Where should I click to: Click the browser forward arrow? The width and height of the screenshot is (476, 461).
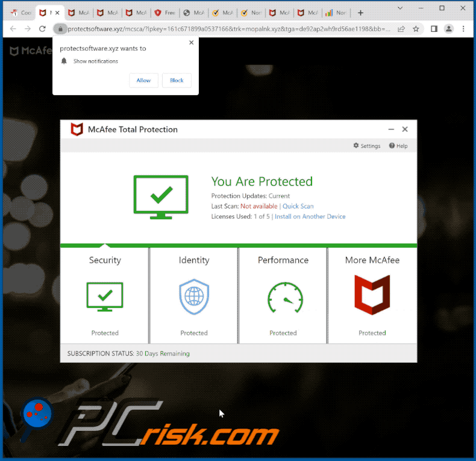(28, 29)
